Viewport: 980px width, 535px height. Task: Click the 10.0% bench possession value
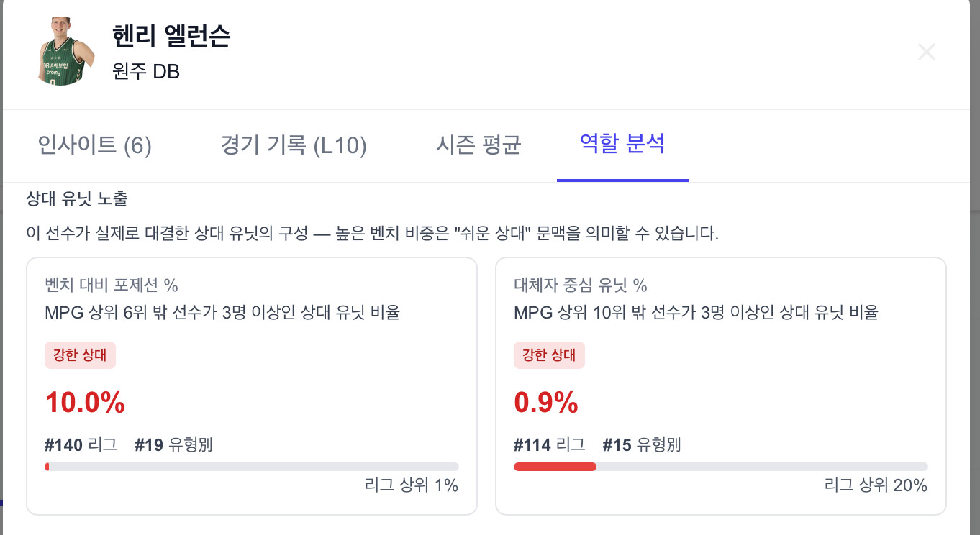point(85,403)
